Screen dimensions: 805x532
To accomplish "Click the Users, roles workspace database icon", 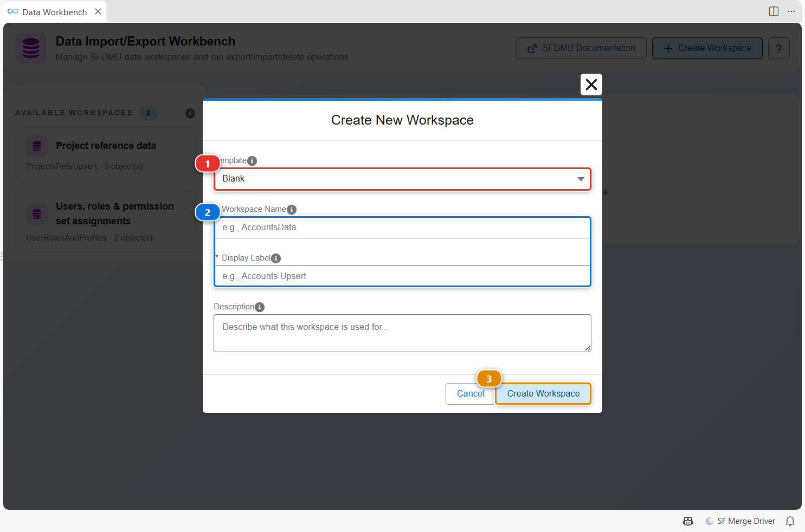I will coord(37,214).
